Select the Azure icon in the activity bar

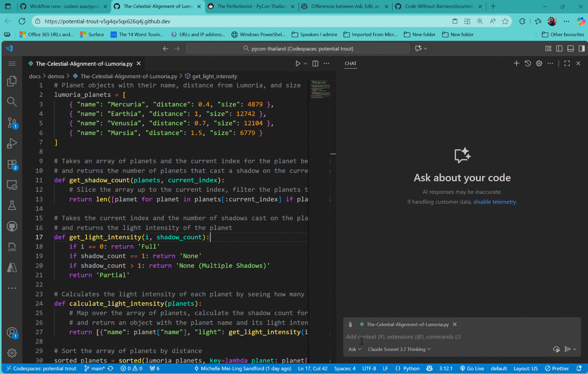(12, 267)
